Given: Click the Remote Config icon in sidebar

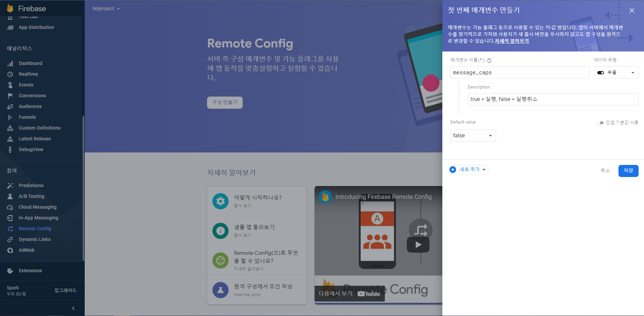Looking at the screenshot, I should coord(10,229).
